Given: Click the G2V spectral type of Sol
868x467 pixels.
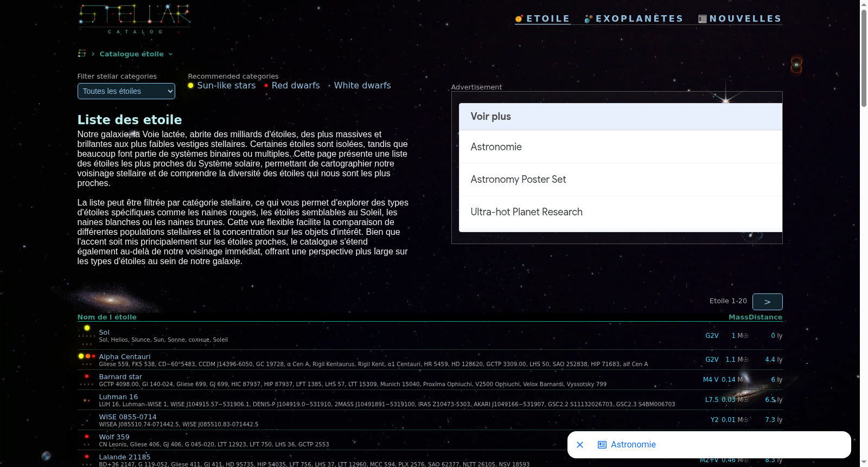Looking at the screenshot, I should pyautogui.click(x=712, y=336).
